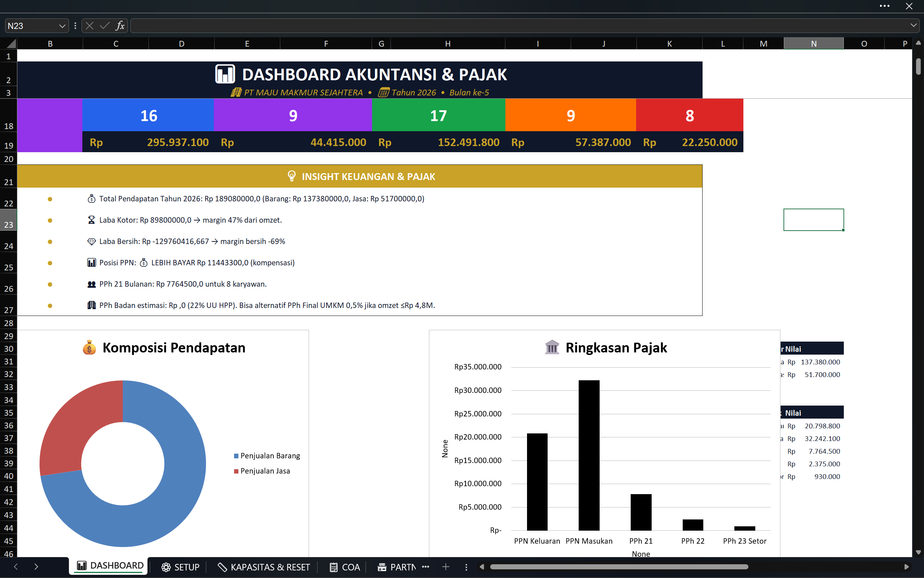
Task: Click the Penjualan Jasa legend swatch
Action: coord(236,471)
